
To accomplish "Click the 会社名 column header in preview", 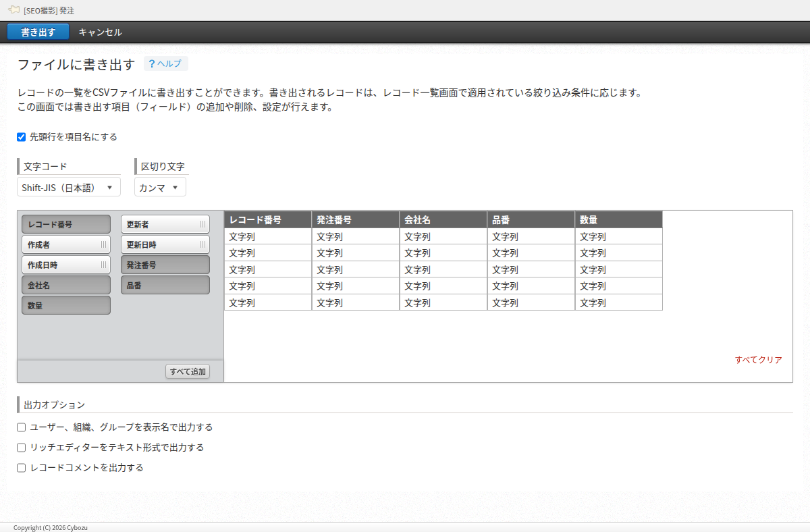I will [443, 219].
